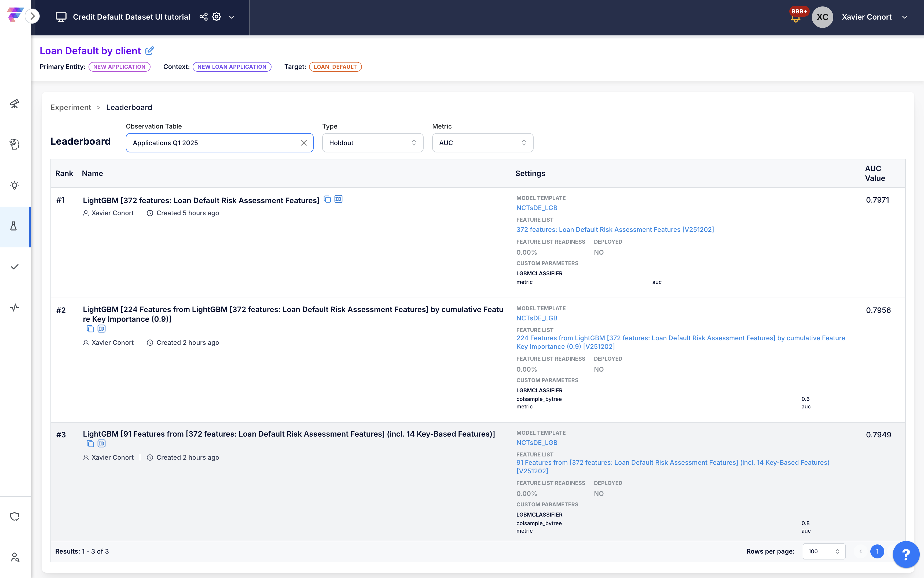Click ID icon for rank #3 model

click(101, 444)
